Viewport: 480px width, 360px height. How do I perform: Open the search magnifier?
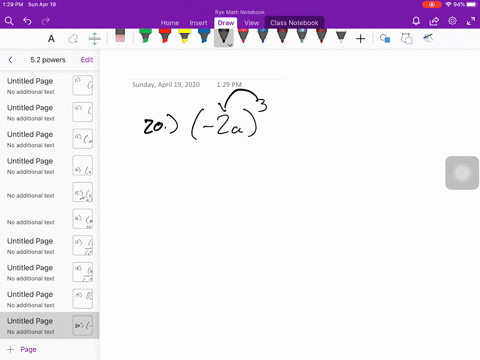point(9,21)
